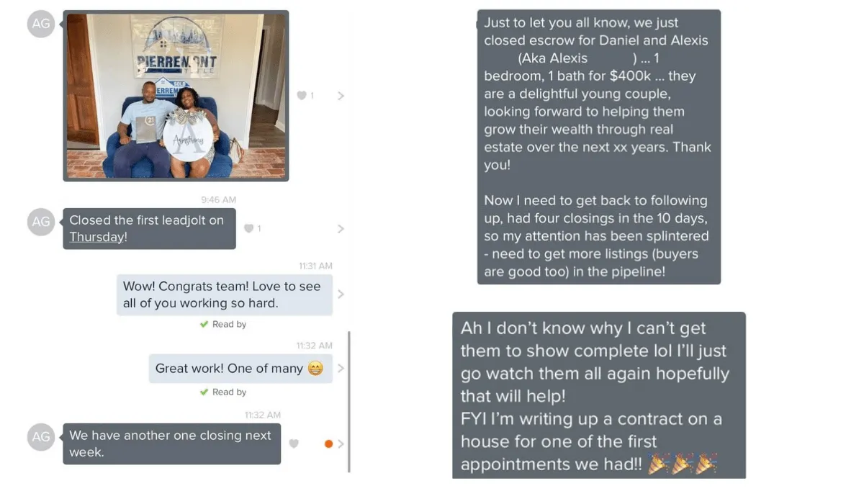The height and width of the screenshot is (504, 864).
Task: Open details chevron for the leadjolt message
Action: [341, 229]
